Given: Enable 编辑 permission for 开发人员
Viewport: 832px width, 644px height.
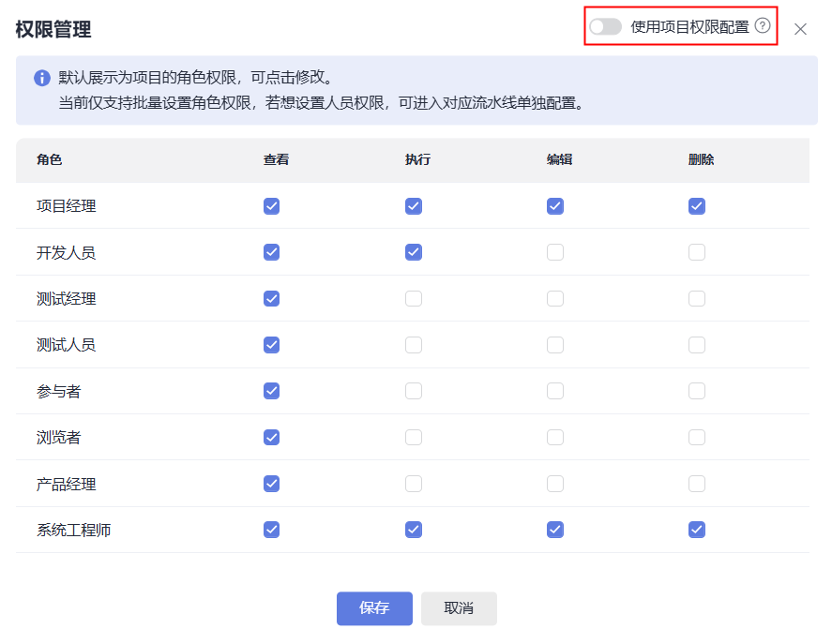Looking at the screenshot, I should point(555,252).
